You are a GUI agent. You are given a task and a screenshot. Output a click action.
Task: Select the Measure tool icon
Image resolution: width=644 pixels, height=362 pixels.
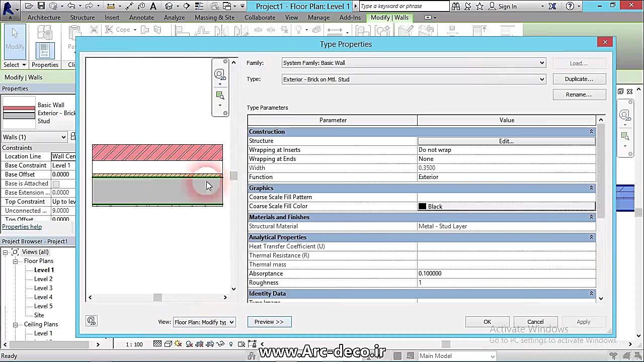pos(111,6)
